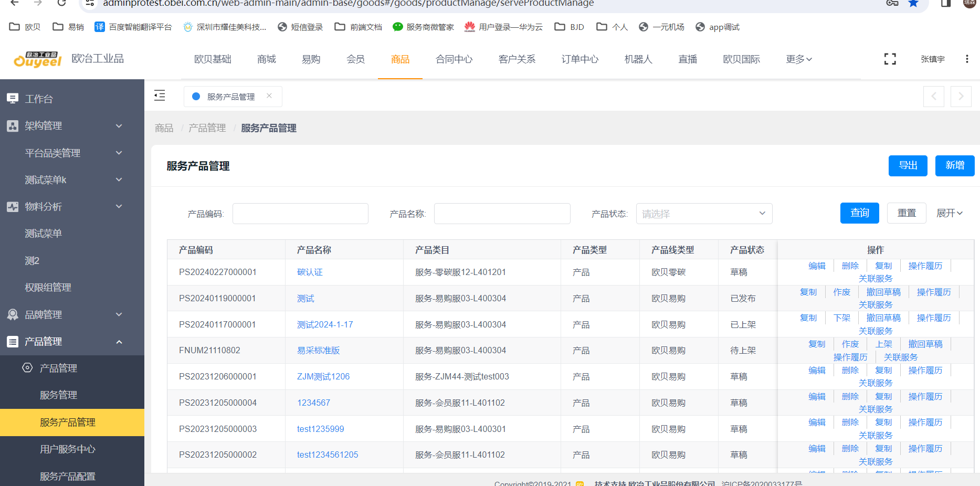Open the test1234561205 product link

coord(328,455)
